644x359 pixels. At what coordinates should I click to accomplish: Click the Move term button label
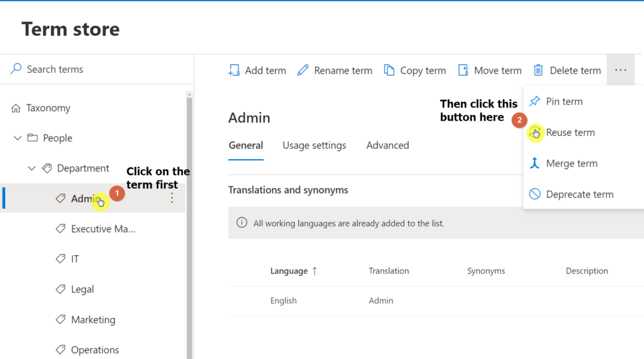(498, 70)
